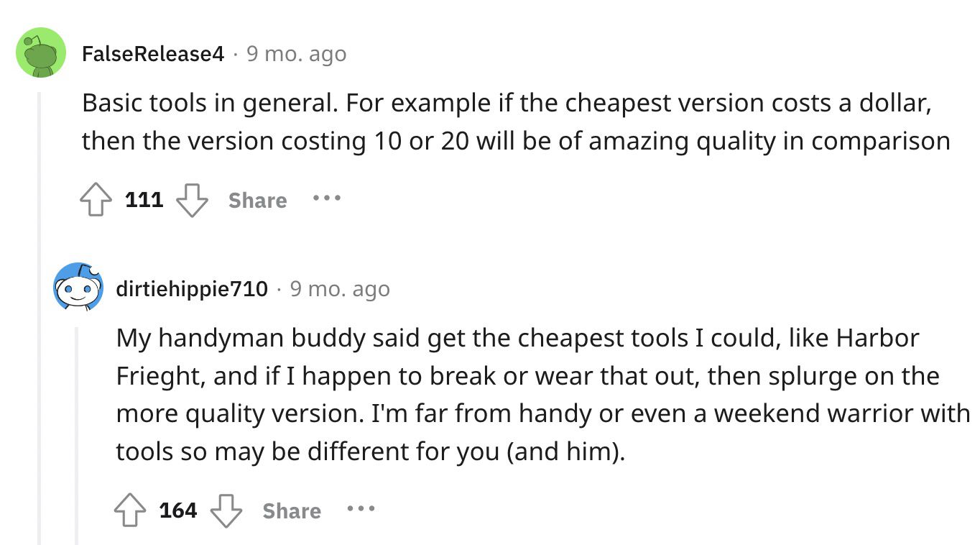Open FalseRelease4's green avatar
Viewport: 980px width, 545px height.
pos(41,52)
